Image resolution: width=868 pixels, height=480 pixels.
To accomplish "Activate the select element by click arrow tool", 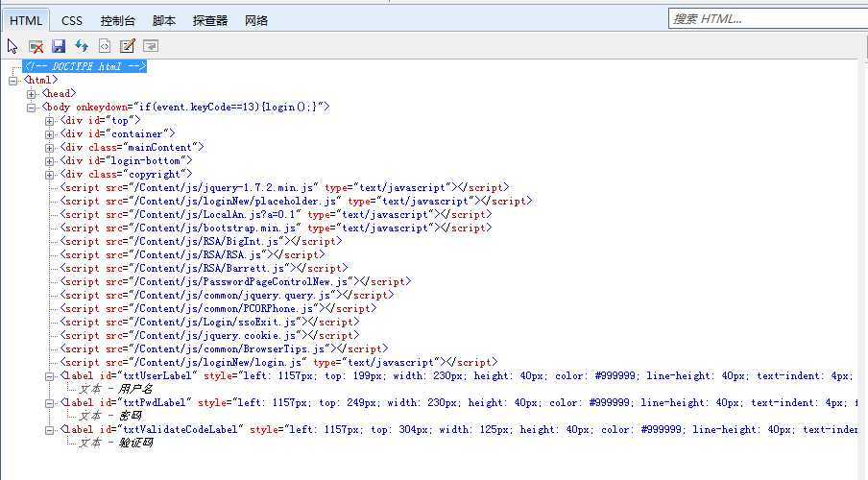I will pyautogui.click(x=12, y=46).
